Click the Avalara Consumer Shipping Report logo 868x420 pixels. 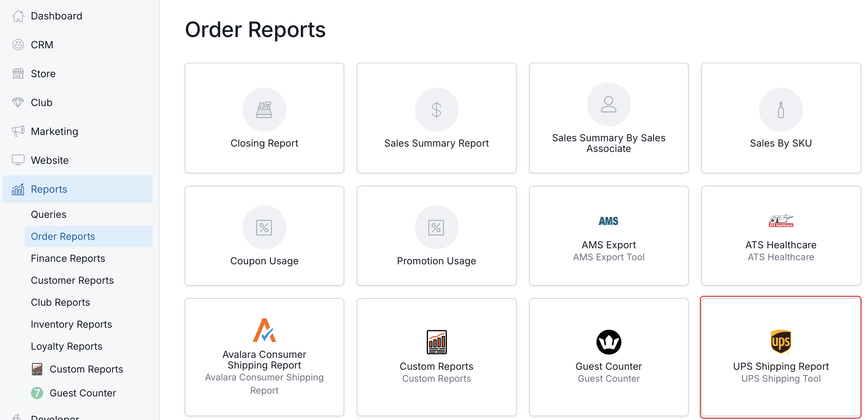(264, 330)
